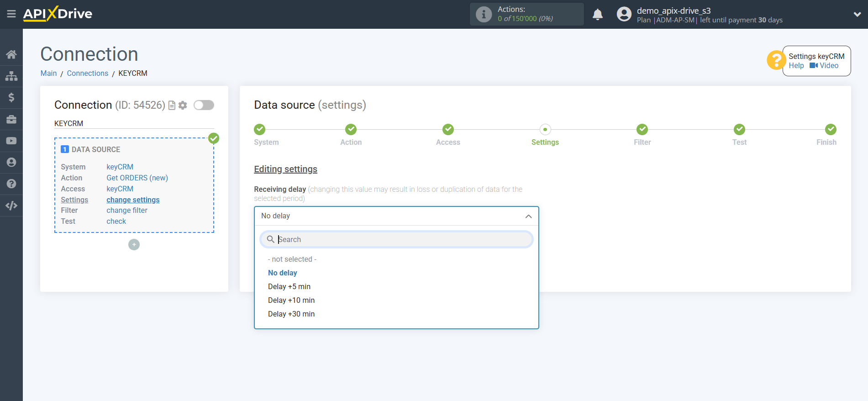Open the Home sidebar icon
Screen dimensions: 868x401
(11, 54)
